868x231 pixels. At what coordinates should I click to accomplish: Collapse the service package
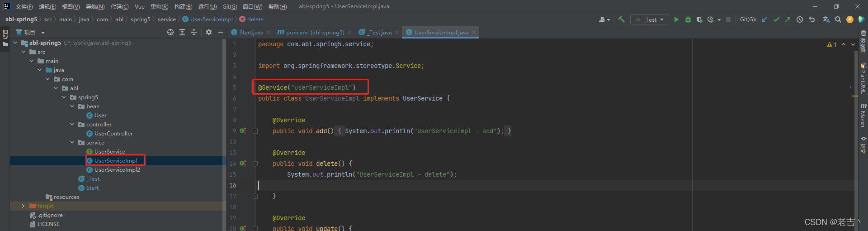72,142
